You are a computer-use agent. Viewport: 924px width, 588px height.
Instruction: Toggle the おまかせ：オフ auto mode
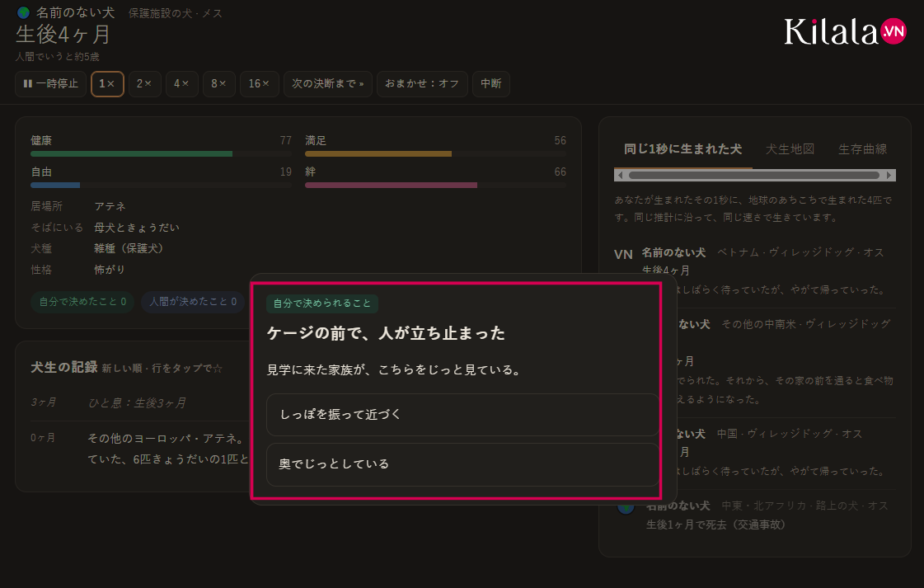click(x=422, y=84)
